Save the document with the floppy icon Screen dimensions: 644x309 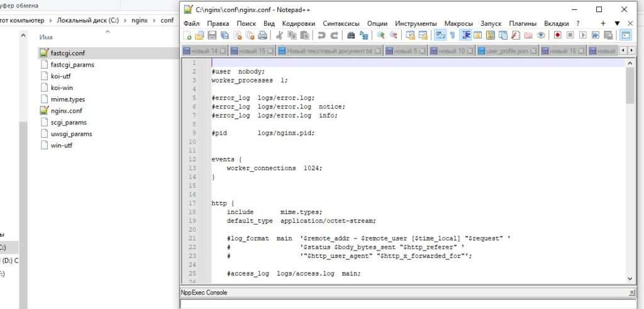pos(211,35)
